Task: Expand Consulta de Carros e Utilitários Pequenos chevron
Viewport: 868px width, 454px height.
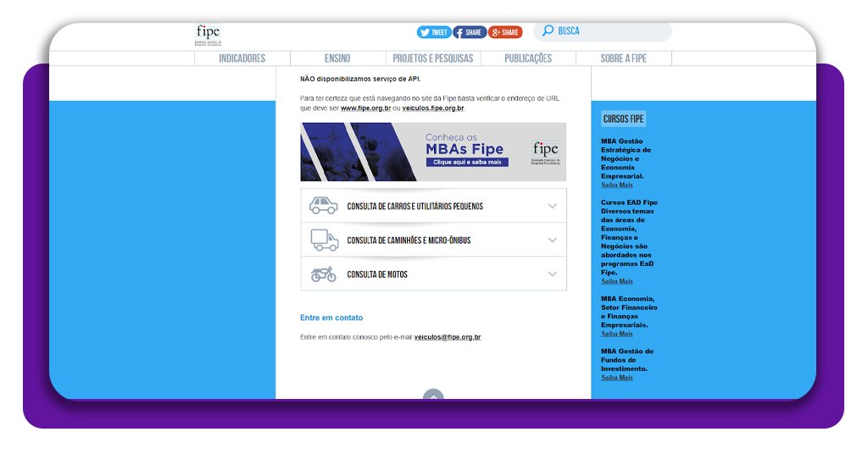Action: point(553,206)
